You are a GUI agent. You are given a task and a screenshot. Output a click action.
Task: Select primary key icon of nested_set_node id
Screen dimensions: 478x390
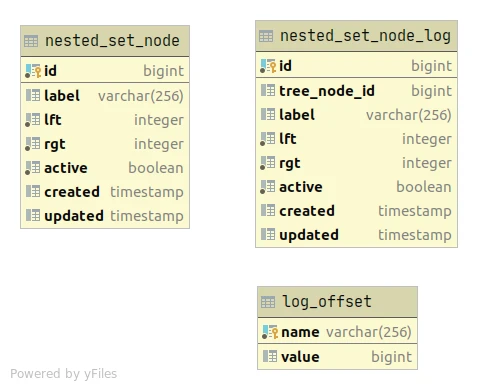(33, 71)
